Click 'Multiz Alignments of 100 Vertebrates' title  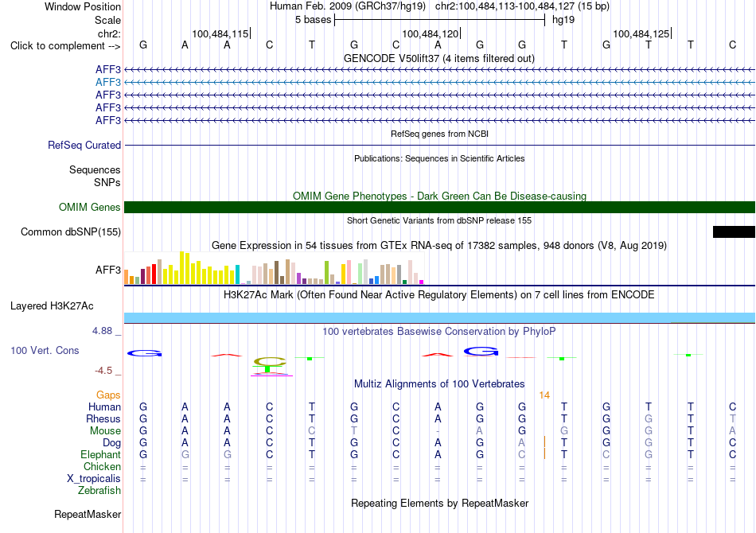click(x=439, y=383)
